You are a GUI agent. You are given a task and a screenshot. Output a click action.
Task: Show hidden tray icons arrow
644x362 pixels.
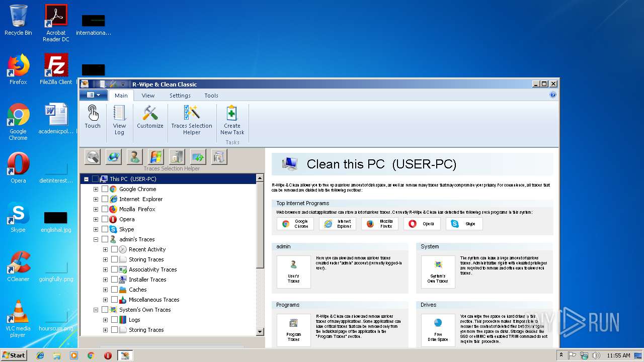pos(561,355)
